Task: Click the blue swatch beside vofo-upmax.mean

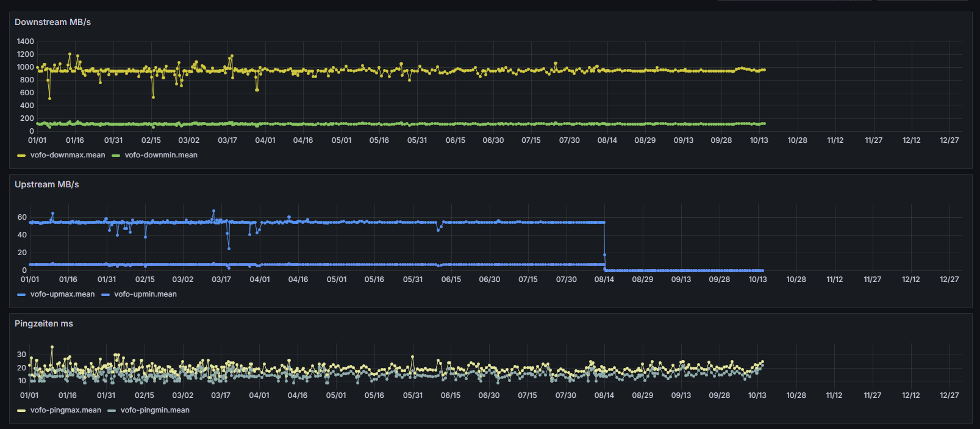Action: (x=21, y=295)
